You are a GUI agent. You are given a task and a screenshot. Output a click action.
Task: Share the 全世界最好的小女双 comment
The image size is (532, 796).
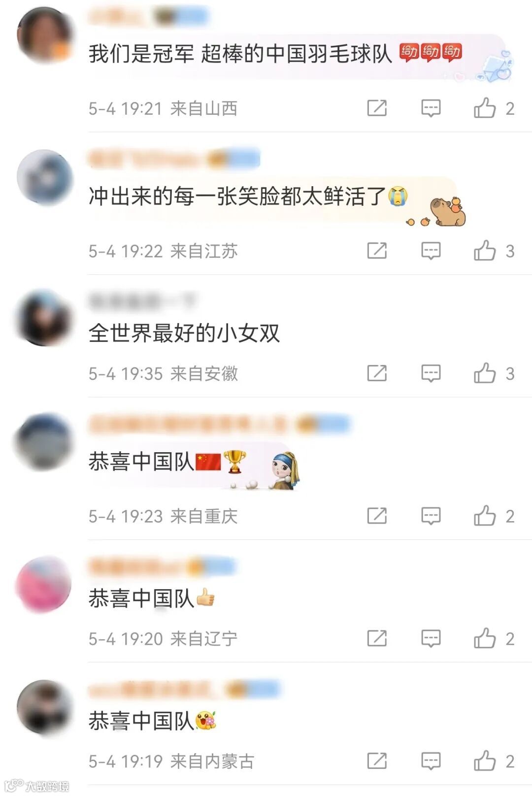pos(377,373)
